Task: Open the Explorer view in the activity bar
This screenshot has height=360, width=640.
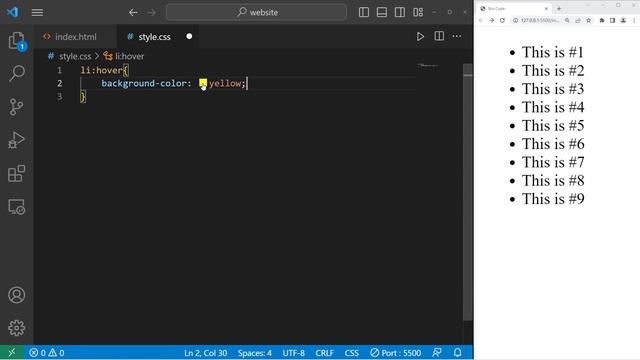Action: point(17,40)
